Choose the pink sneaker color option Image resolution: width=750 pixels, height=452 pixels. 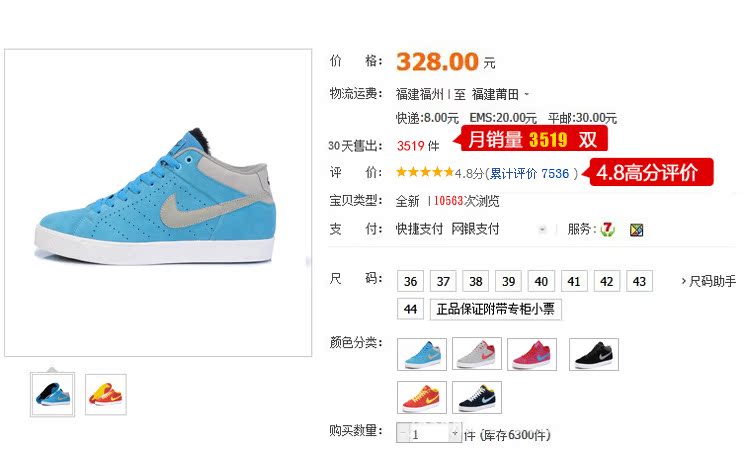click(532, 354)
